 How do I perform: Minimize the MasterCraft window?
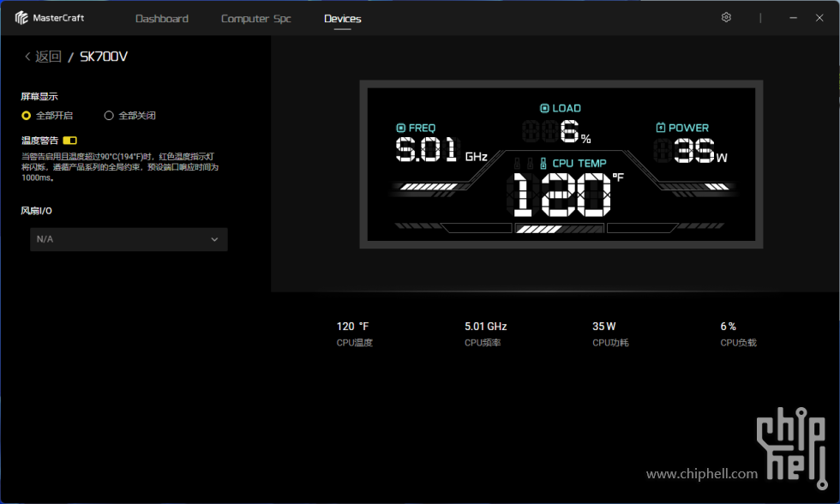point(795,18)
